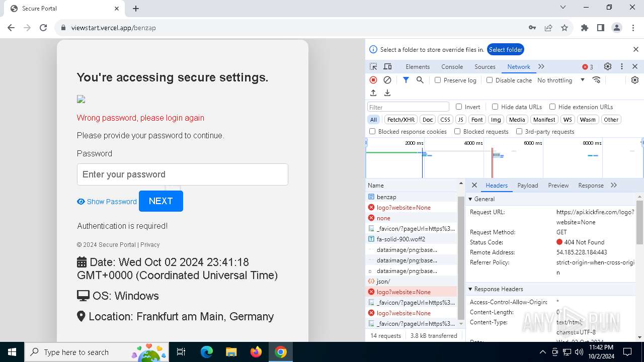Check the Invert filter option
This screenshot has width=644, height=362.
point(459,107)
